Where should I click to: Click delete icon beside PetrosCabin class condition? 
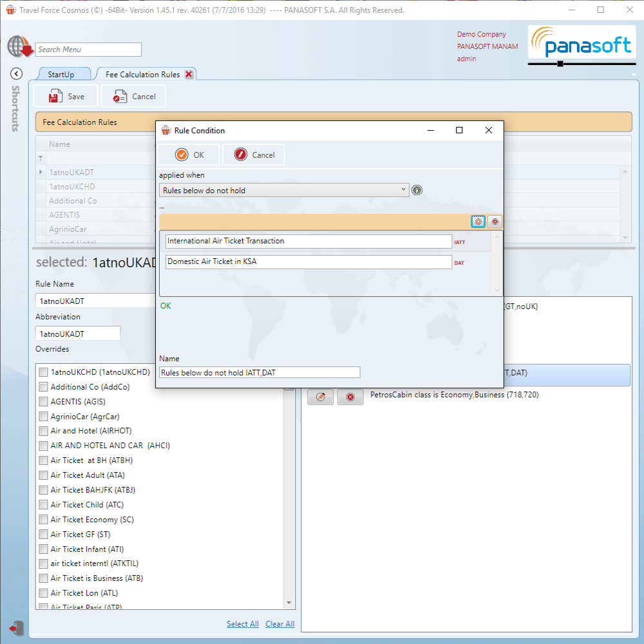point(350,397)
